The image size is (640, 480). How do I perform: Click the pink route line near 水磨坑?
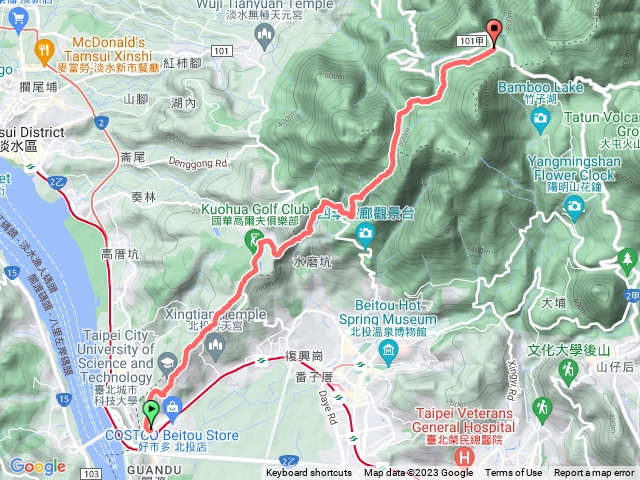(x=289, y=244)
